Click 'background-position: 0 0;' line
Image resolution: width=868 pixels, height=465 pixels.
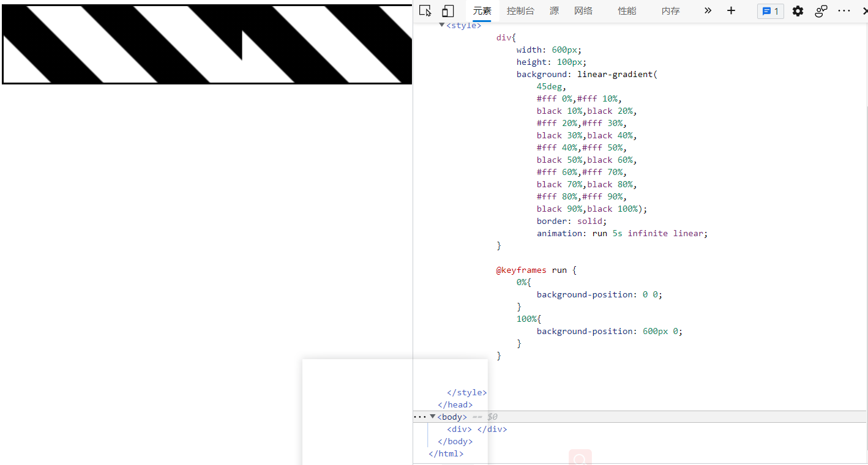(x=599, y=294)
